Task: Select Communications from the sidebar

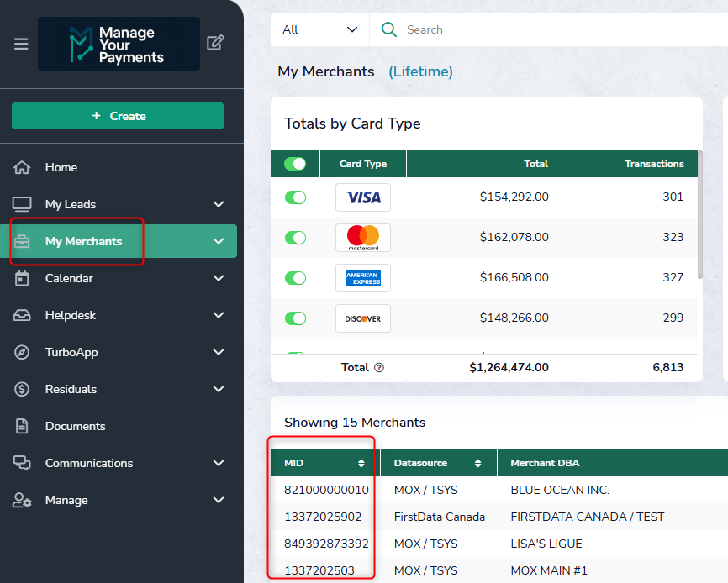Action: click(88, 463)
